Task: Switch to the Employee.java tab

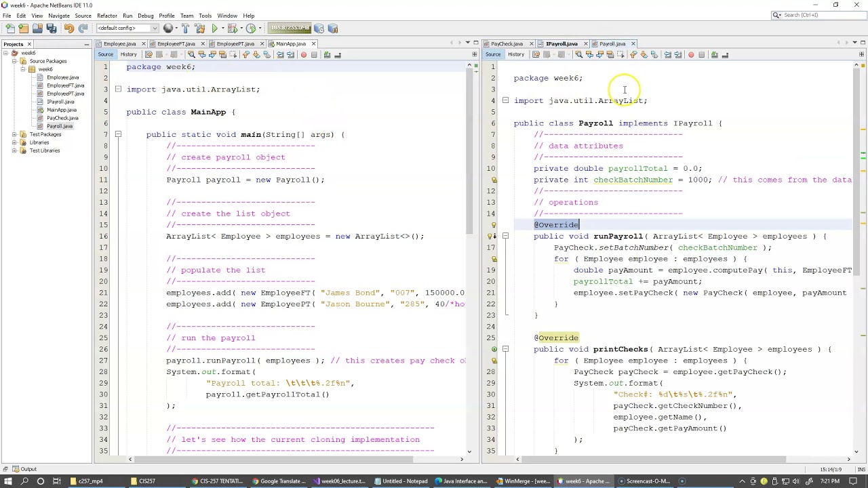Action: (120, 44)
